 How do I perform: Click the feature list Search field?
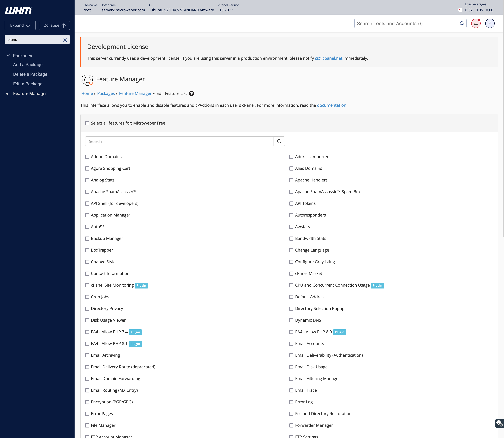point(179,141)
